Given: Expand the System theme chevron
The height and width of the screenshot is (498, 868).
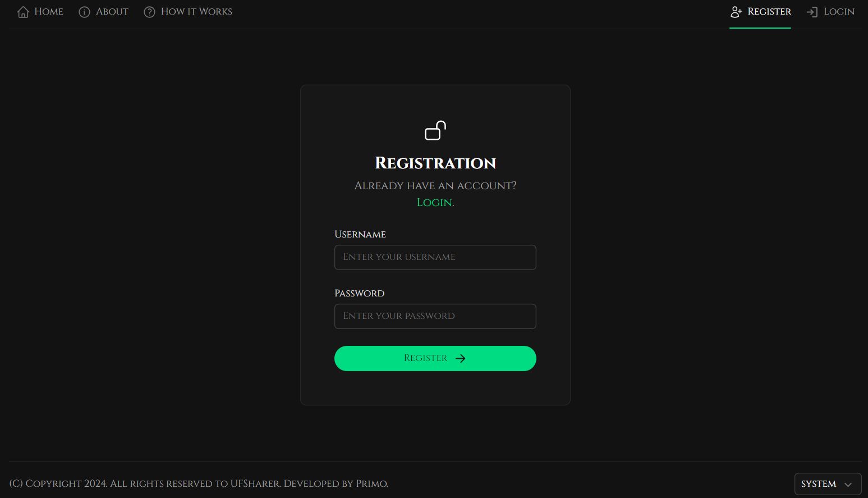Looking at the screenshot, I should point(848,485).
